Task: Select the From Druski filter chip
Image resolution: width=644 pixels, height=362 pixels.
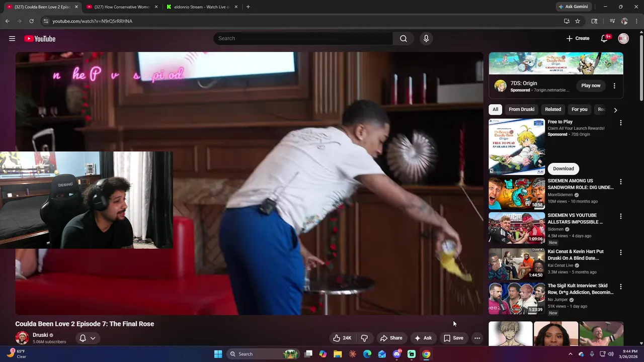Action: pos(521,110)
